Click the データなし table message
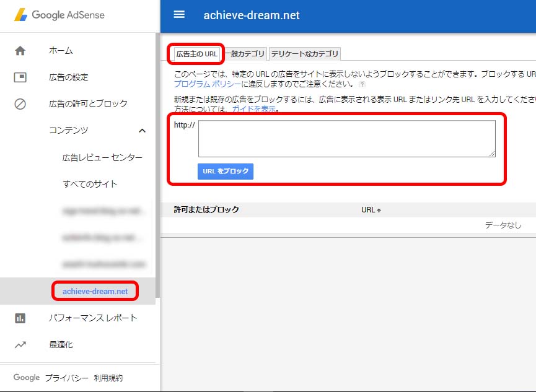This screenshot has height=392, width=536. tap(503, 225)
